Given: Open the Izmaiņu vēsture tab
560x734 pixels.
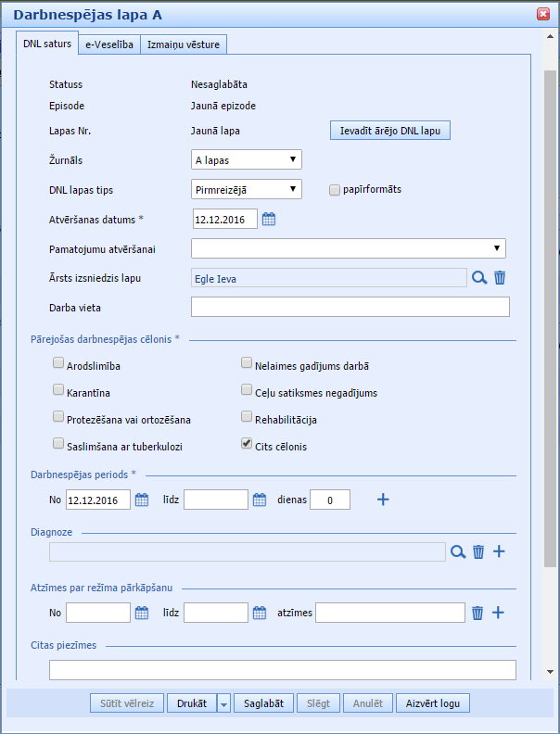Looking at the screenshot, I should 184,44.
